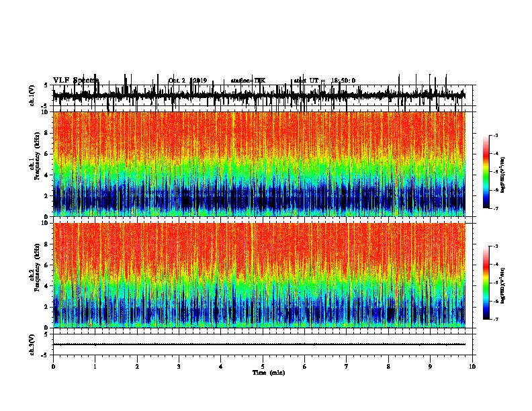Click the ch.1 spectrogram color bar
The width and height of the screenshot is (532, 411).
(x=486, y=172)
